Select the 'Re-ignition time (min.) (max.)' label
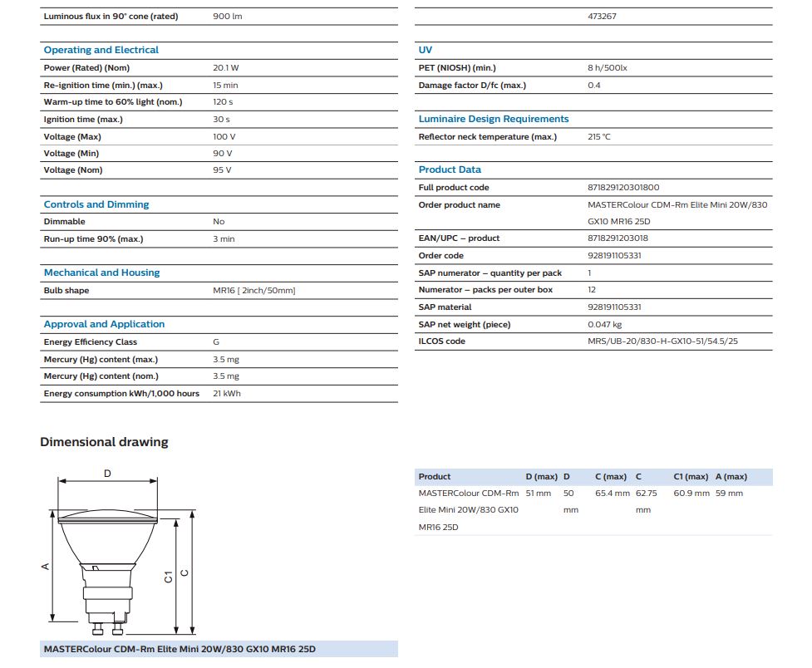This screenshot has width=812, height=668. (x=103, y=86)
